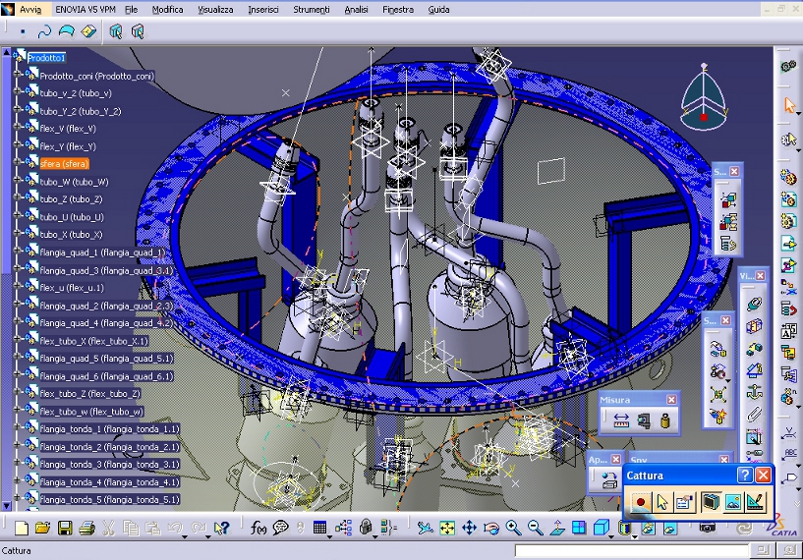
Task: Expand the flex_tubo_Z tree node
Action: (x=17, y=392)
